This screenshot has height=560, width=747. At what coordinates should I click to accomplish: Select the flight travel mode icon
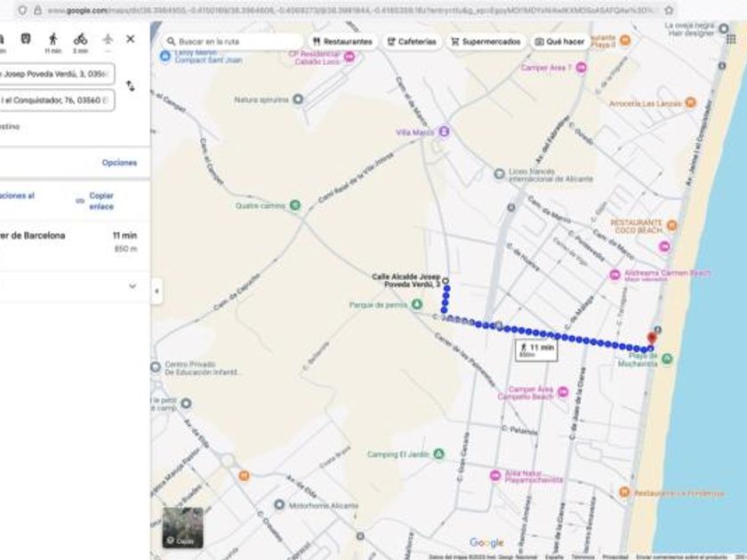tap(108, 39)
